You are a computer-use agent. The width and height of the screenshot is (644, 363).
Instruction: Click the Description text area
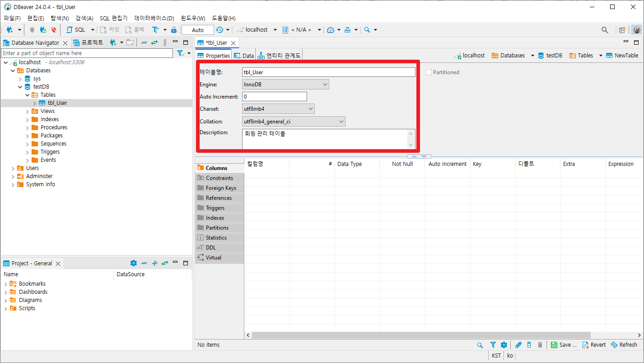point(325,139)
